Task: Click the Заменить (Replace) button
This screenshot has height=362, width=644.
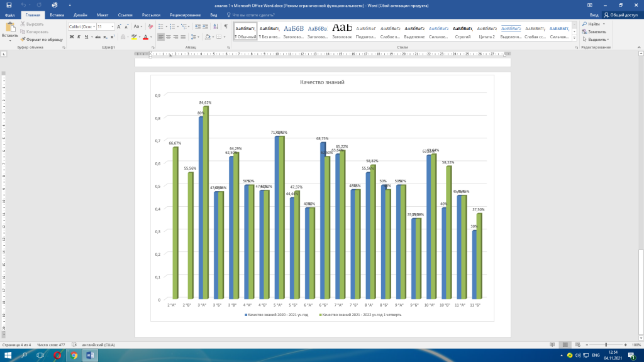Action: pyautogui.click(x=594, y=31)
